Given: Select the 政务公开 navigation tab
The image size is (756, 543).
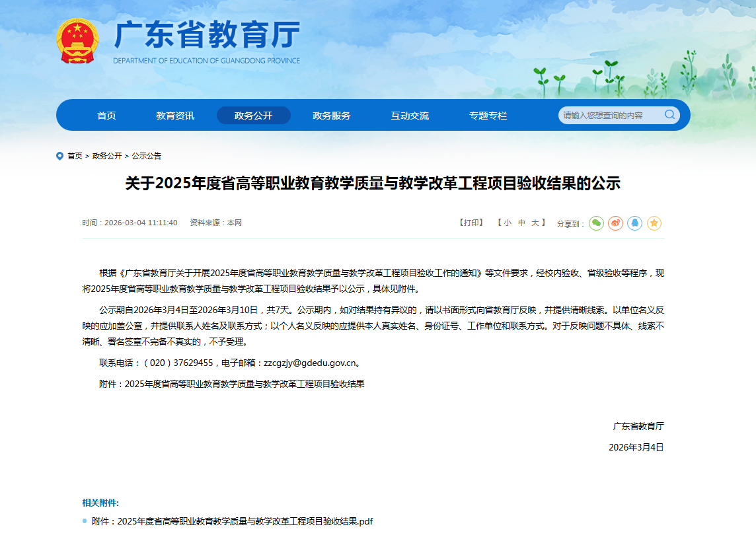Looking at the screenshot, I should [253, 116].
